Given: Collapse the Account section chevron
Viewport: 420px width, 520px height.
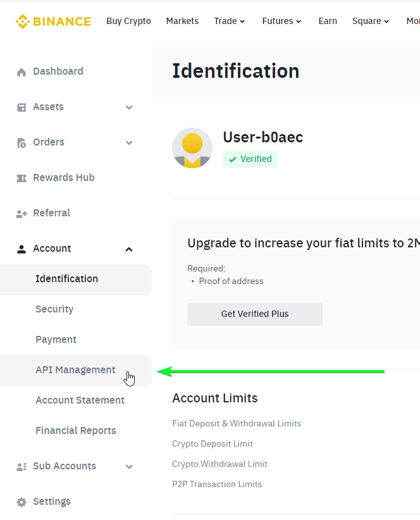Looking at the screenshot, I should [x=129, y=249].
